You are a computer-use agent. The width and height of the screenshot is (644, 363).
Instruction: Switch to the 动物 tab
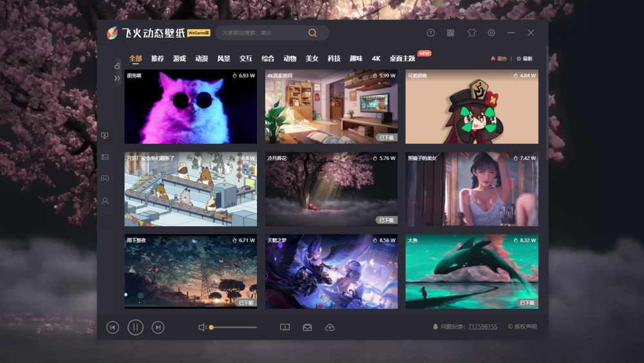pyautogui.click(x=290, y=59)
